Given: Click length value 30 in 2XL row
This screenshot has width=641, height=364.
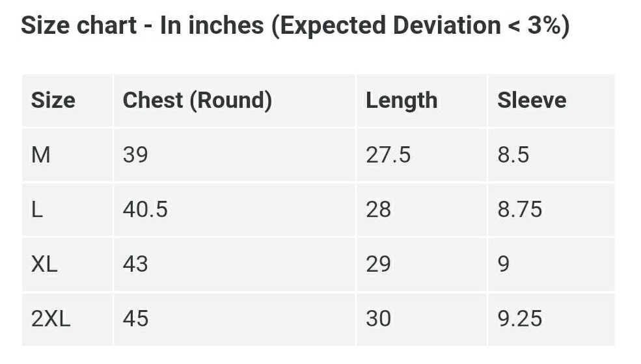Looking at the screenshot, I should click(378, 318).
